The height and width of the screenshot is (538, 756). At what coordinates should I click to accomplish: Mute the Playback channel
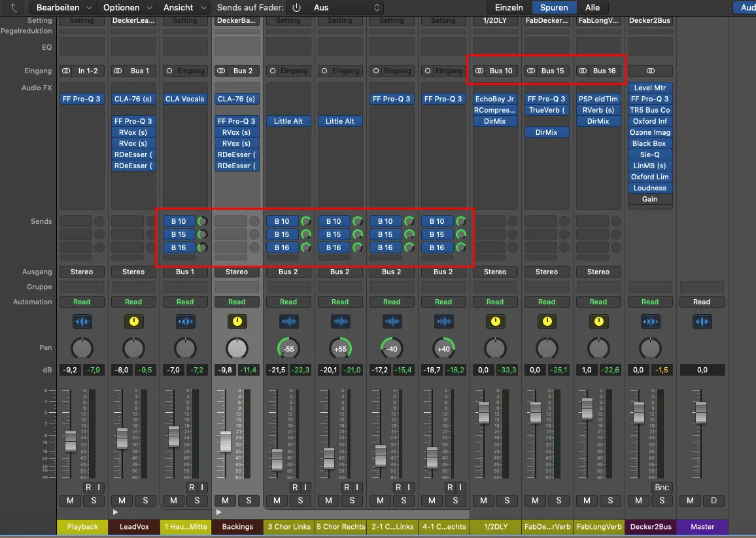71,500
